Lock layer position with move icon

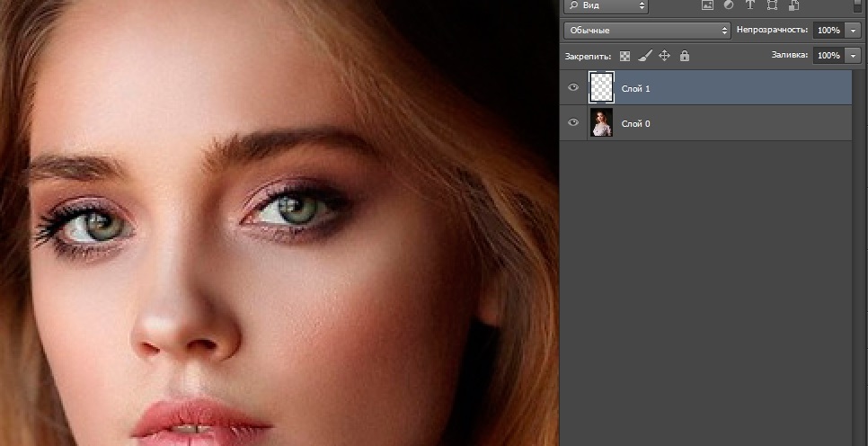point(665,56)
